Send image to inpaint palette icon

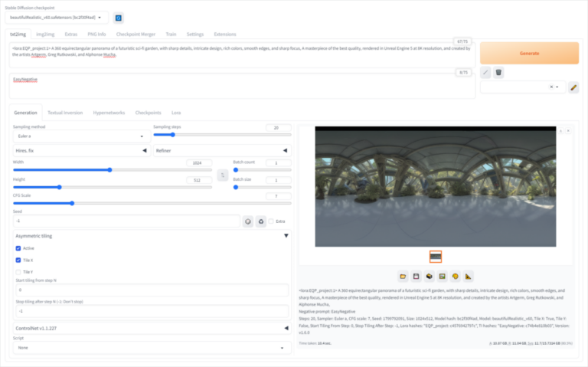tap(455, 276)
